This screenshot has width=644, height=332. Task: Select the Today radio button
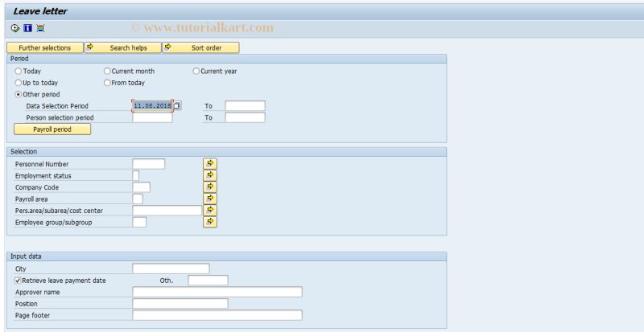click(18, 72)
